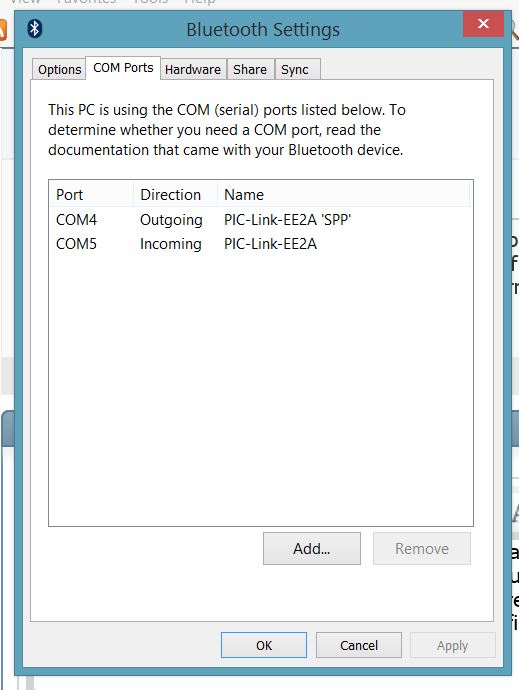Click the Bluetooth Settings title bar text

[x=263, y=30]
